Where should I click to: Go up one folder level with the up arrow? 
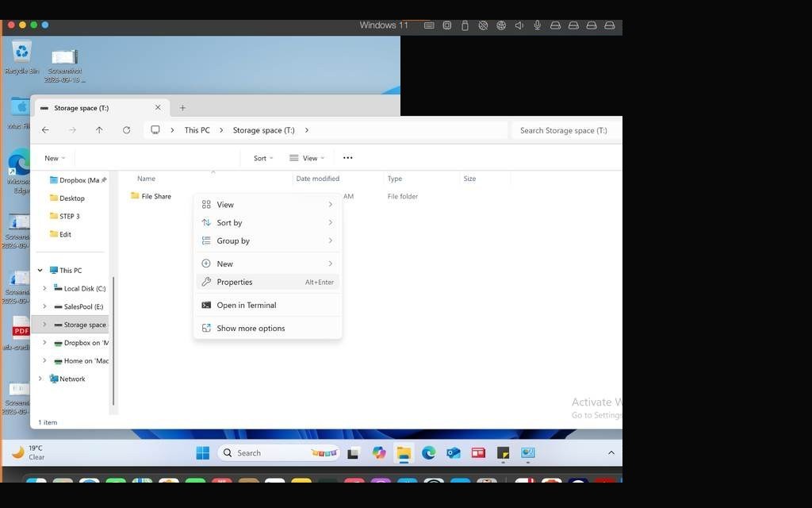coord(99,130)
